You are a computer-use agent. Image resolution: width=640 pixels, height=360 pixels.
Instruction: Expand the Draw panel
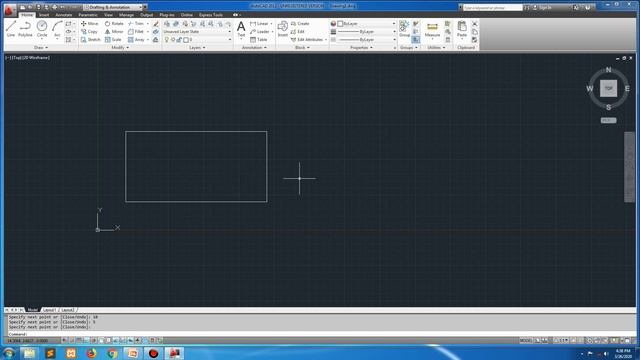pyautogui.click(x=40, y=48)
